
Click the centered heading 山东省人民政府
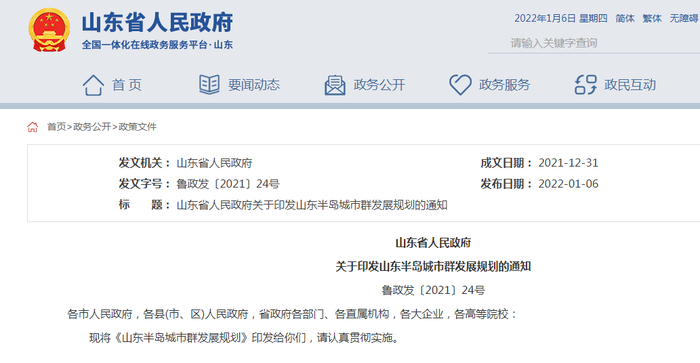[x=433, y=243]
